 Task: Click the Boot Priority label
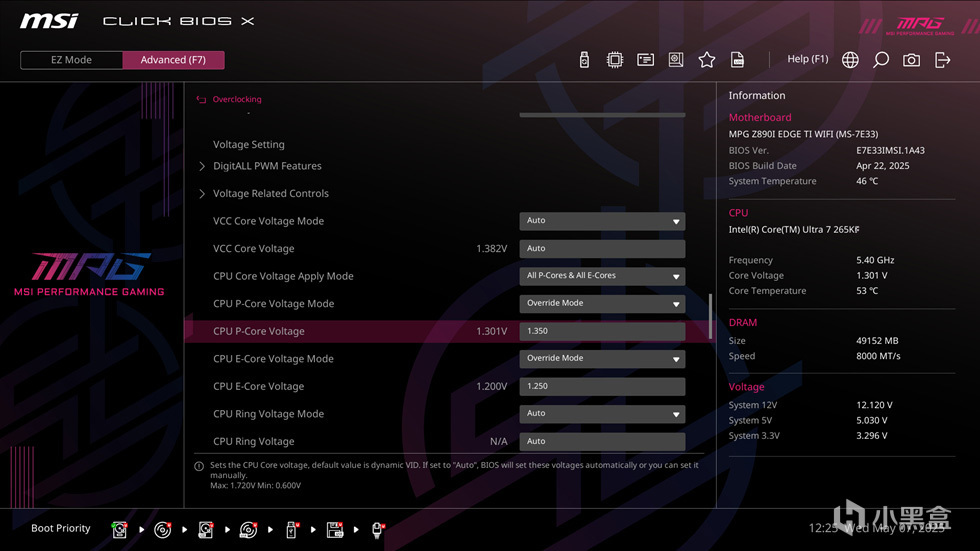tap(61, 529)
